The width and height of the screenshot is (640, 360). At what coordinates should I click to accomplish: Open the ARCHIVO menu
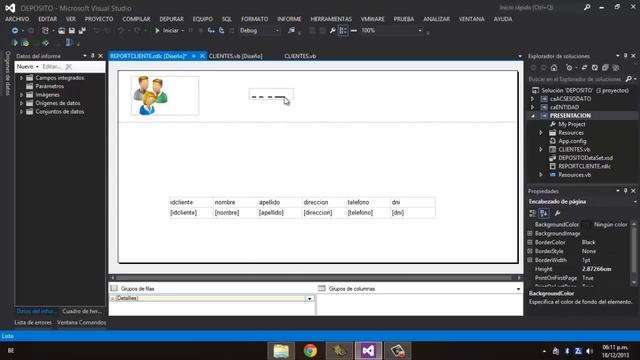[17, 19]
